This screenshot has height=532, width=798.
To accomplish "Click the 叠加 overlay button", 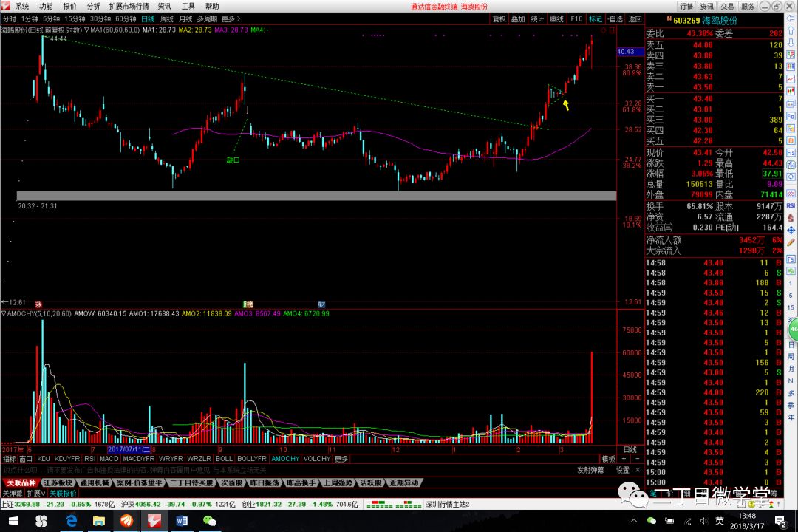I will pyautogui.click(x=518, y=18).
